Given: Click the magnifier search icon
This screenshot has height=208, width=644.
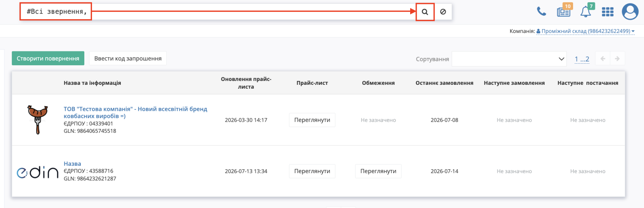Looking at the screenshot, I should tap(425, 12).
